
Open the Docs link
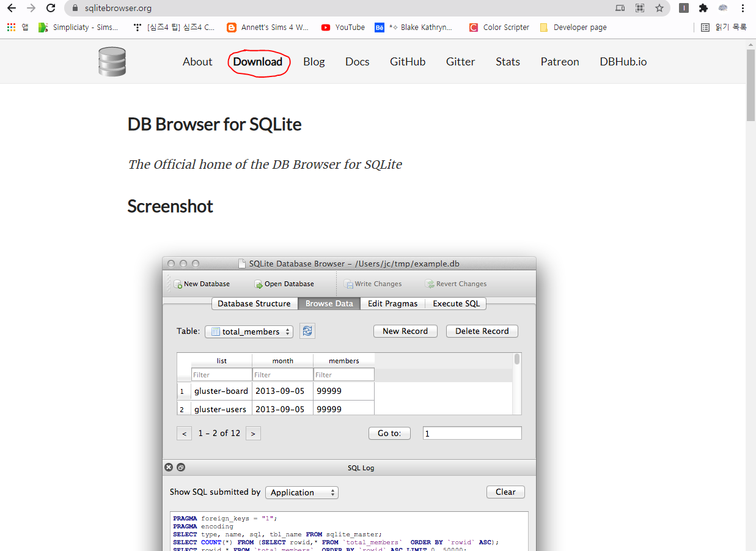coord(358,62)
